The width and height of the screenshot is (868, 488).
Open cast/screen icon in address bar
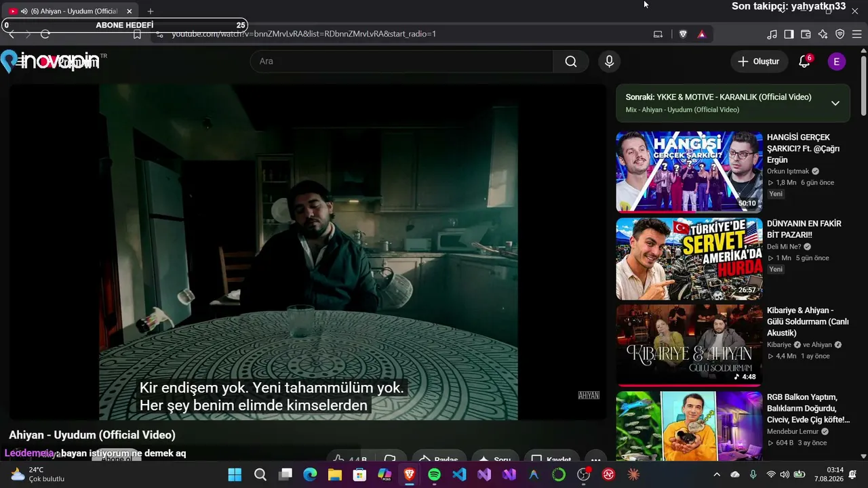(658, 34)
